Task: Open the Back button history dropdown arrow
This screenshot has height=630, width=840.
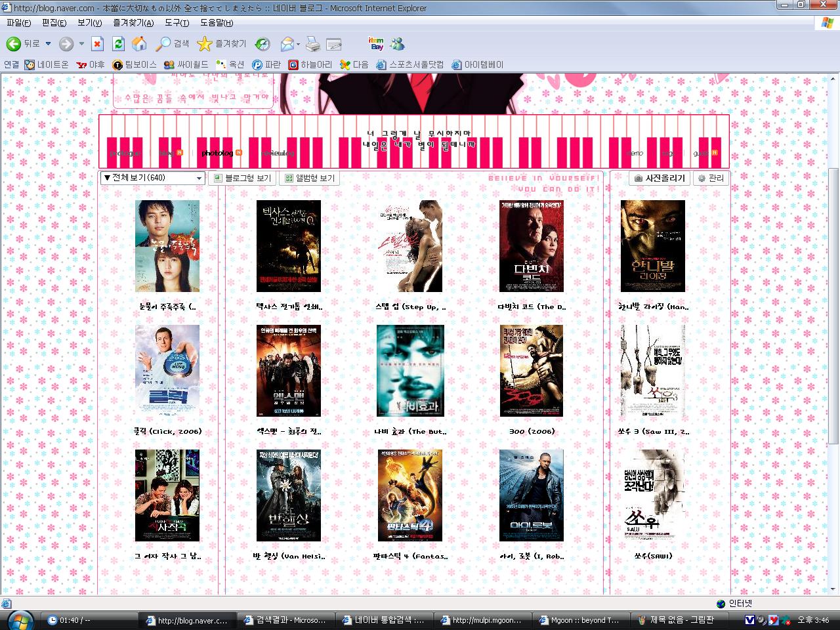Action: coord(48,44)
